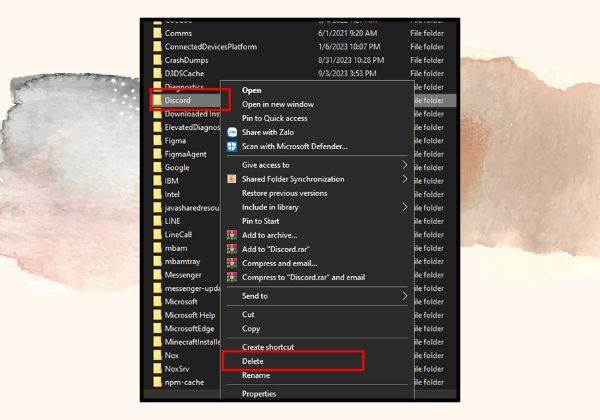Click the ConnectedDevicesPlatform folder icon
Image resolution: width=600 pixels, height=420 pixels.
tap(157, 47)
